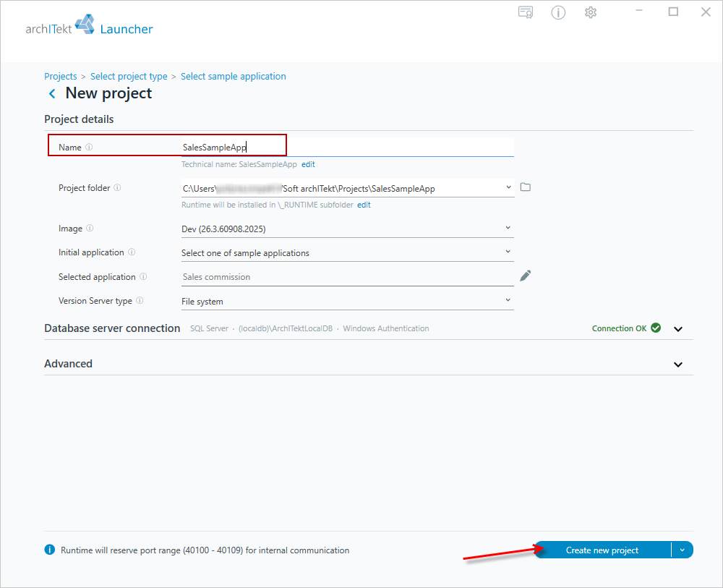Click the port range 40100 - 40109 message

(x=205, y=550)
